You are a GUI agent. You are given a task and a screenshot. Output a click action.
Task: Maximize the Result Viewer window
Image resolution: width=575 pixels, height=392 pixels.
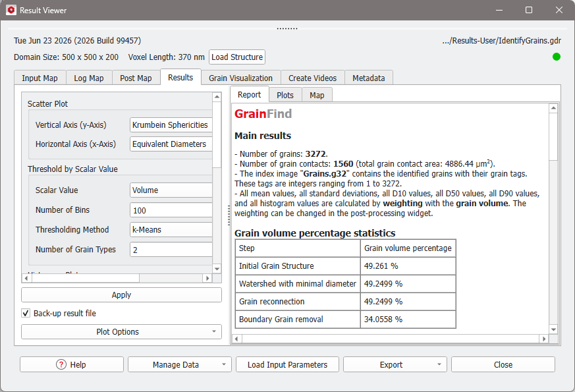(529, 10)
